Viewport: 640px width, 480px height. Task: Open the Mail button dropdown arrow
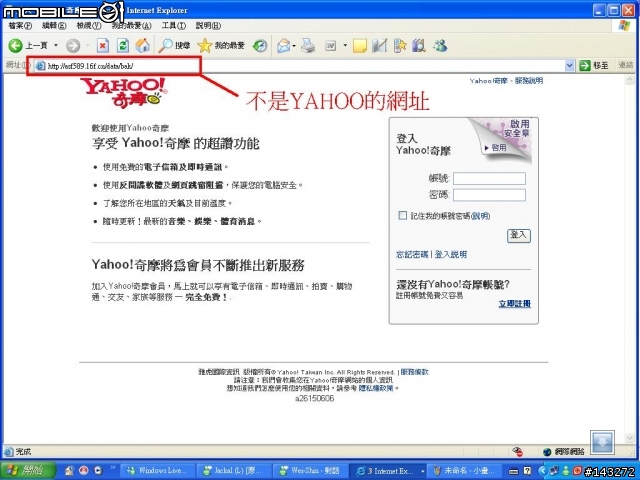pyautogui.click(x=294, y=46)
